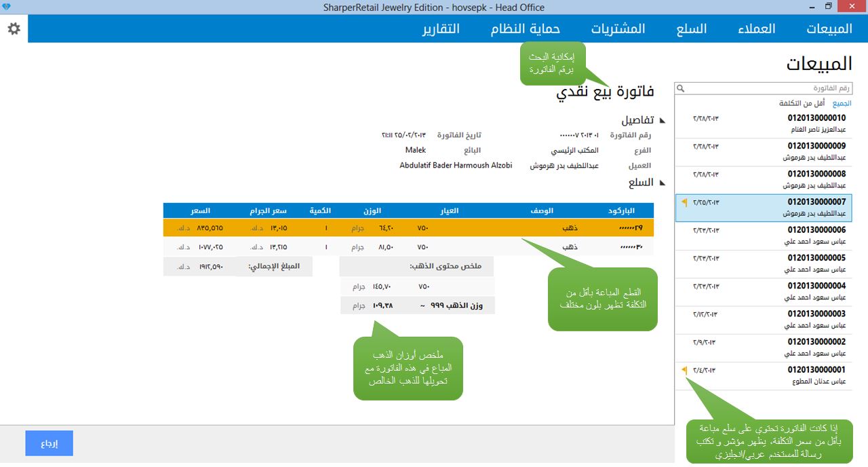The width and height of the screenshot is (868, 467).
Task: Click the الكمية column header
Action: coord(319,210)
